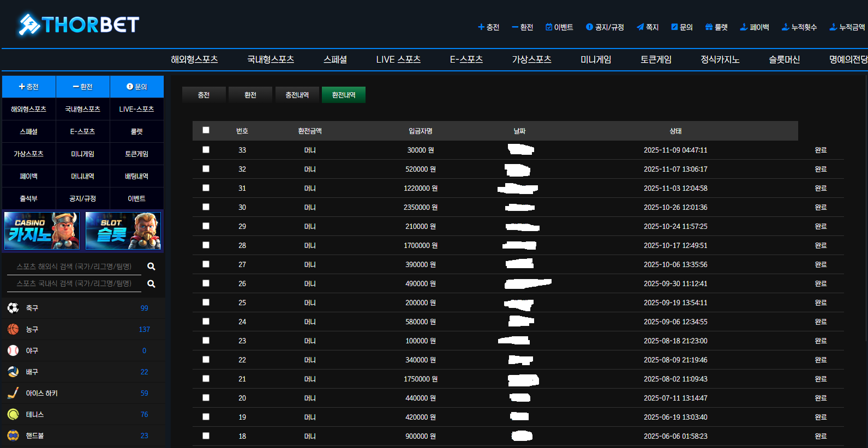Click the tennis ball sport icon
The height and width of the screenshot is (448, 868).
coord(13,414)
